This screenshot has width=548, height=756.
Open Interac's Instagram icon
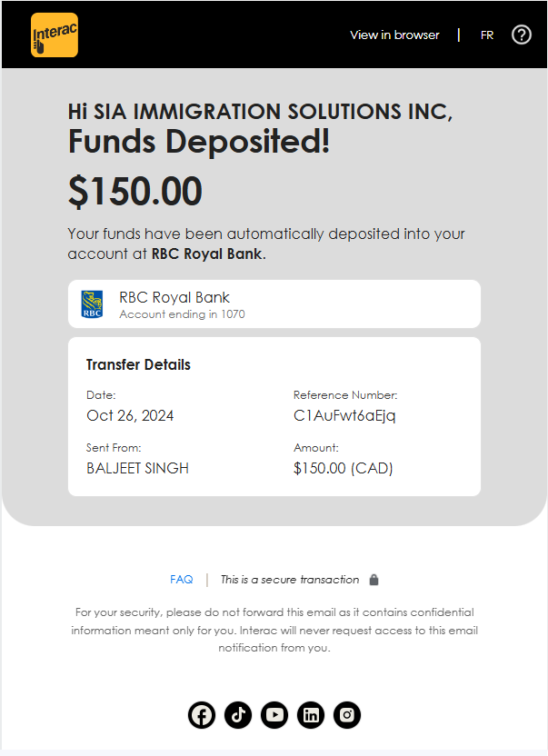[x=347, y=715]
